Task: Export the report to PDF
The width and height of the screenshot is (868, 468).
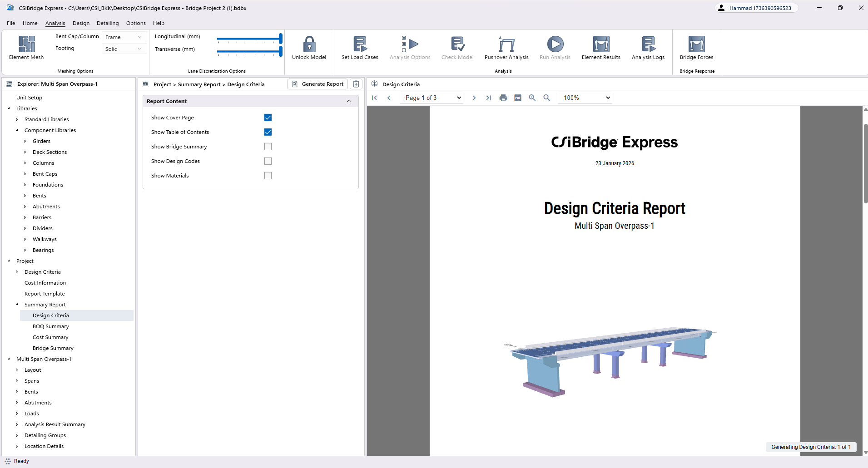Action: click(x=518, y=98)
